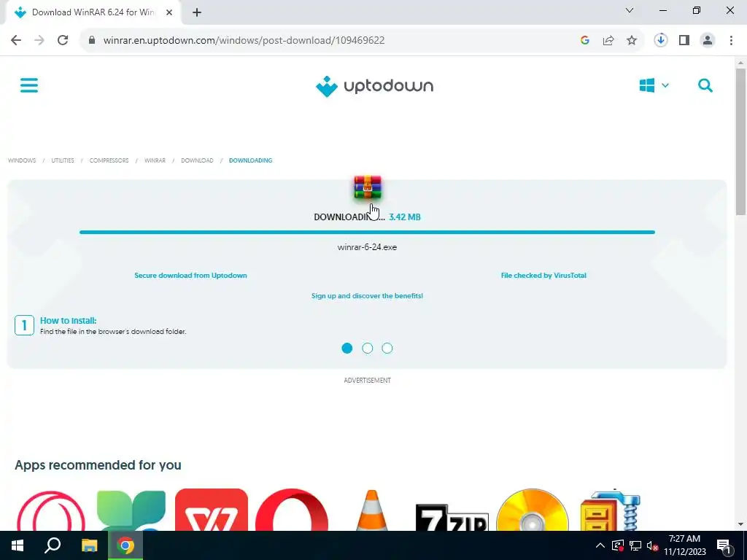
Task: Click the muted volume tray icon
Action: click(x=652, y=545)
